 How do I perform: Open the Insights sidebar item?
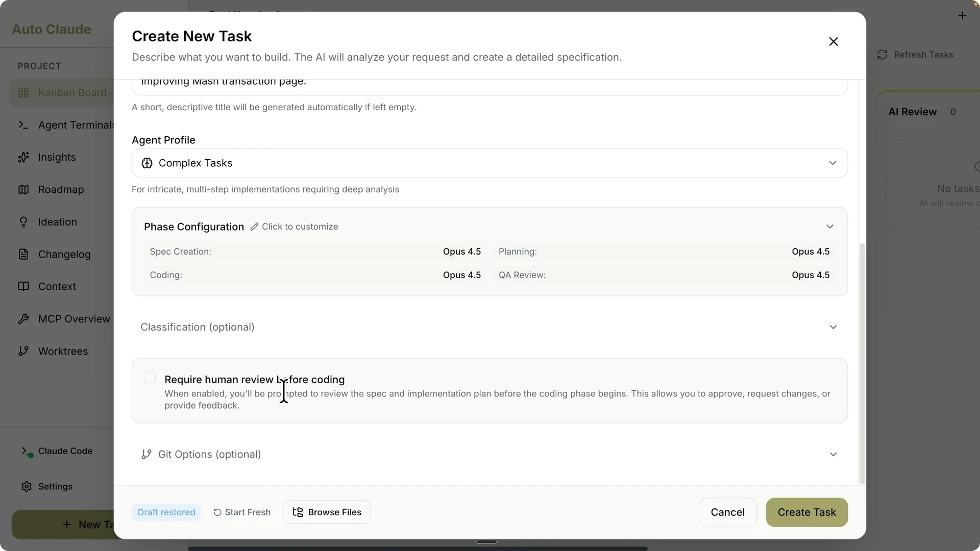point(62,157)
